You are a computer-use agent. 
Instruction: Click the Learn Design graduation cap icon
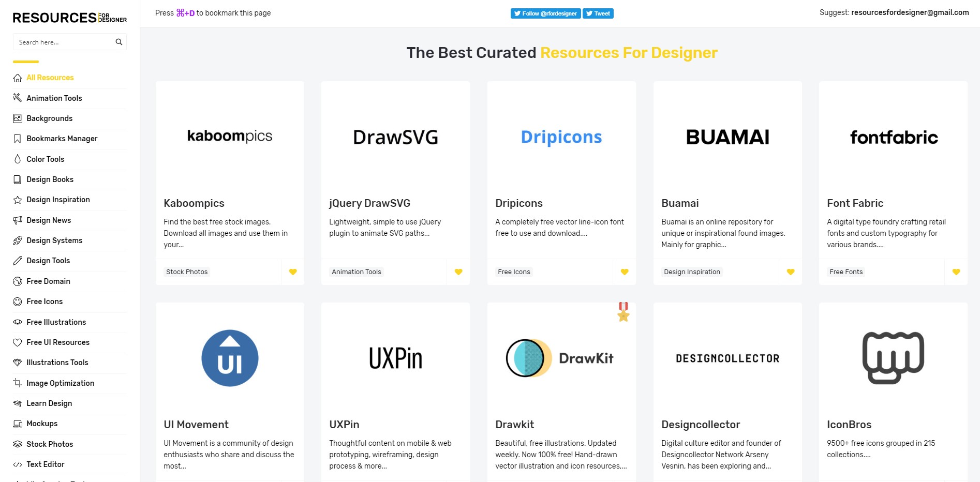coord(18,403)
